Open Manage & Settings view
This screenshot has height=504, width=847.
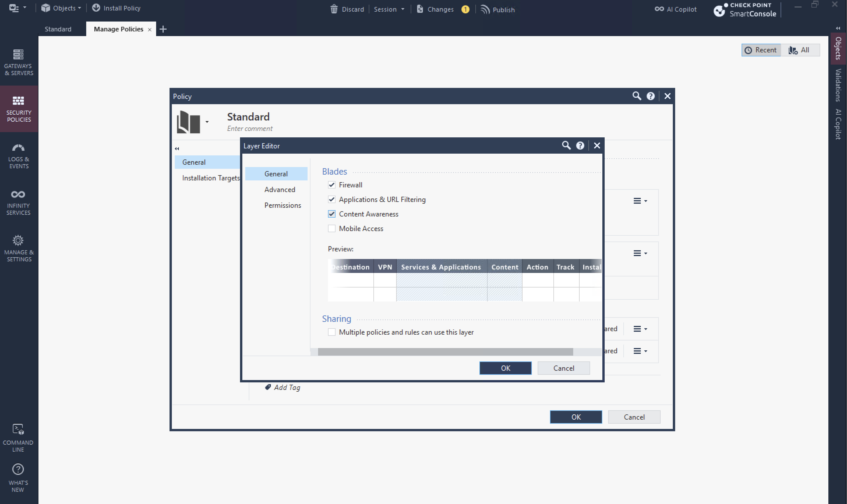19,248
